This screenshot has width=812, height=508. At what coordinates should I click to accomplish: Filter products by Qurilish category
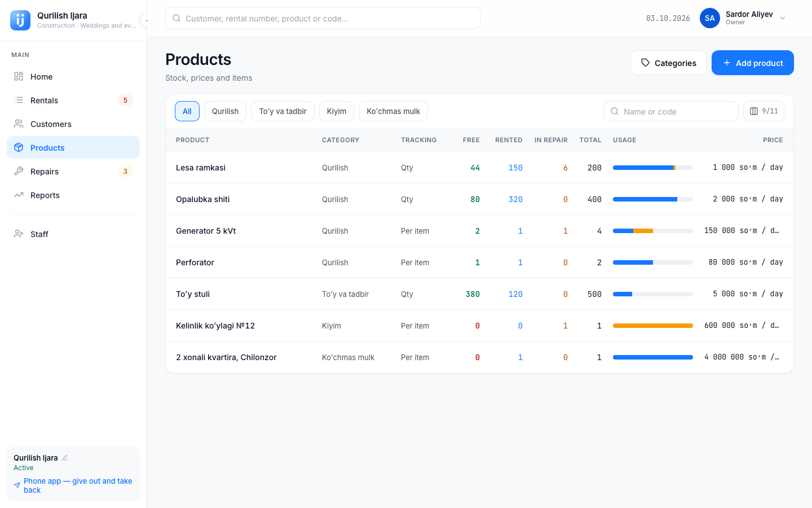(x=225, y=111)
